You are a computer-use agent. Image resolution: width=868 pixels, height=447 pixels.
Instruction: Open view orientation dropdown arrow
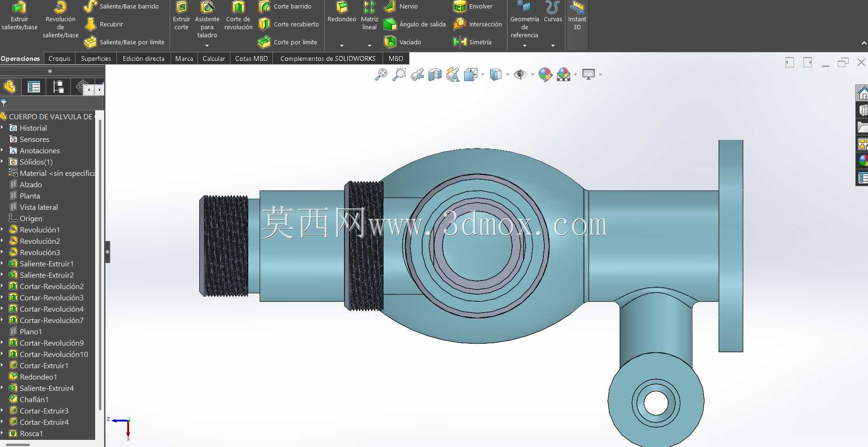click(483, 74)
